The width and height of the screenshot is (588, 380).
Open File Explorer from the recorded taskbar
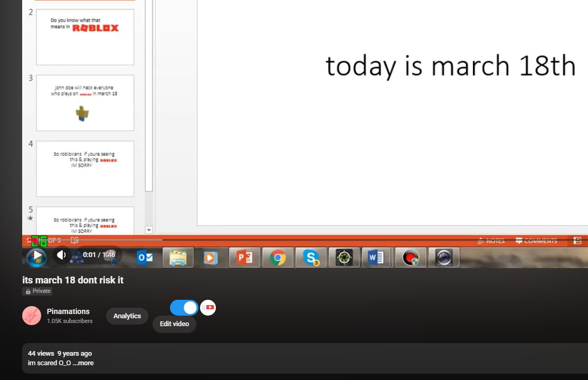point(178,258)
